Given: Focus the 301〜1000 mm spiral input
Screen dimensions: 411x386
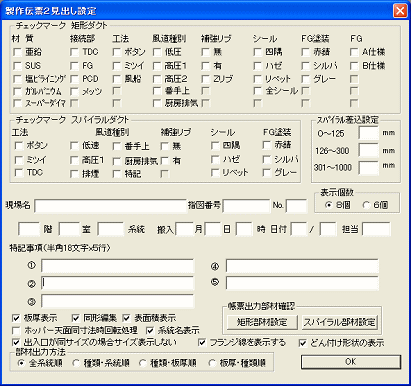Looking at the screenshot, I should tap(369, 168).
